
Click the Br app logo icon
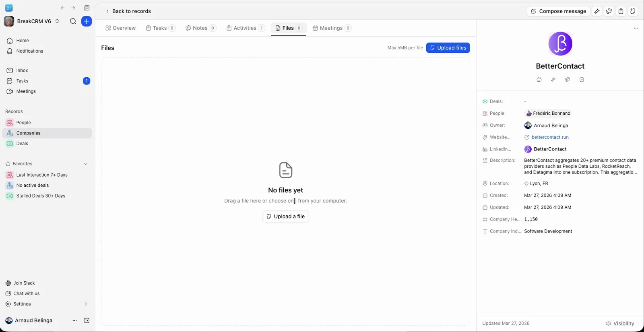(x=9, y=8)
